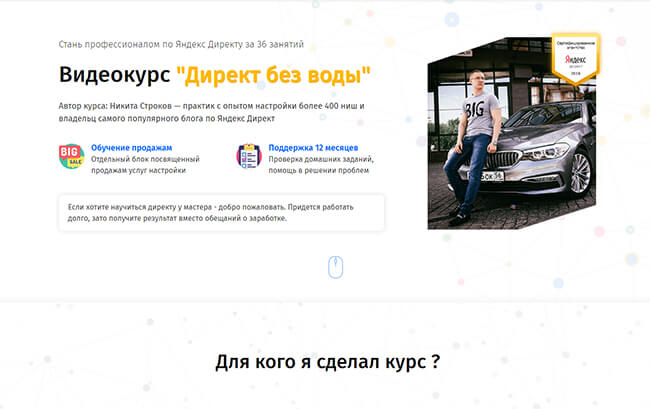Open the "Поддержка 12 месяцев" link
This screenshot has height=409, width=650.
tap(313, 148)
